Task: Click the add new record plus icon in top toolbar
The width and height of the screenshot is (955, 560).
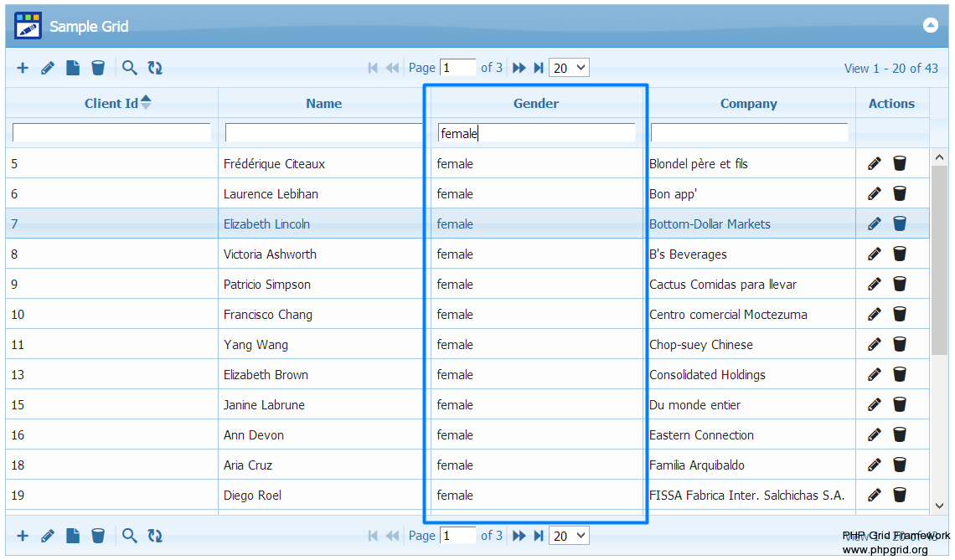Action: click(23, 68)
